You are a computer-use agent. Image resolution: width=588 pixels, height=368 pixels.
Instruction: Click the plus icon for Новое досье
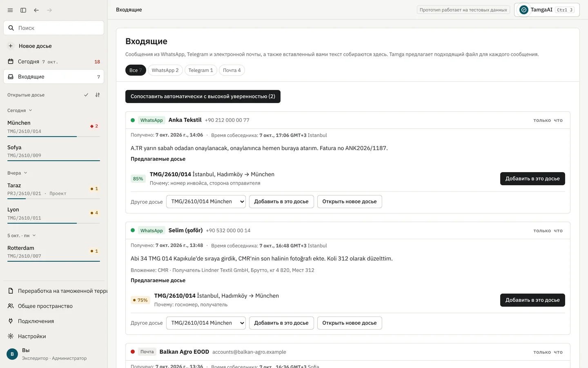[x=11, y=46]
